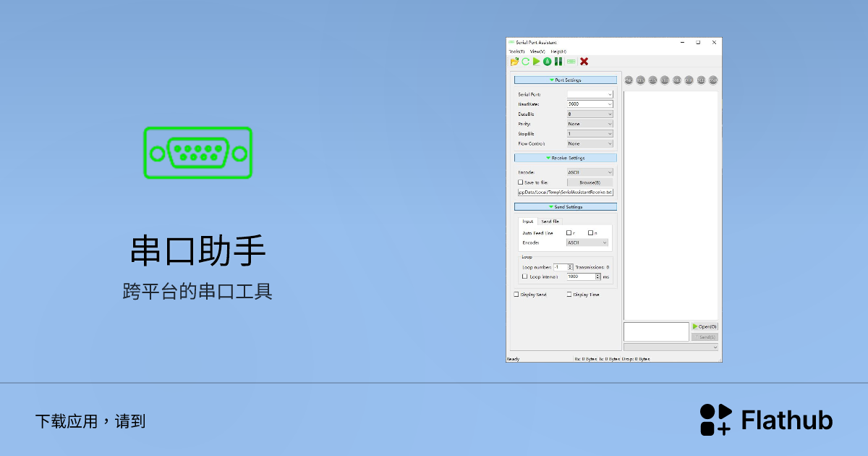Viewport: 868px width, 456px height.
Task: Click the green play/start toolbar icon
Action: (x=537, y=62)
